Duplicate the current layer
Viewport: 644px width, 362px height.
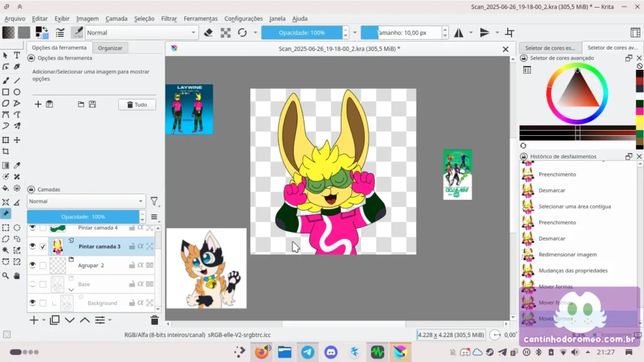point(55,320)
